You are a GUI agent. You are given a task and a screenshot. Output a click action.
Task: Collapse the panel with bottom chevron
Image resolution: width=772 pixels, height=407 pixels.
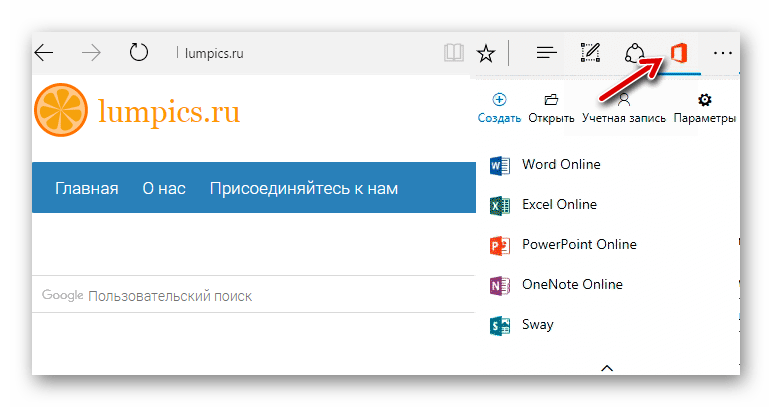click(x=607, y=368)
